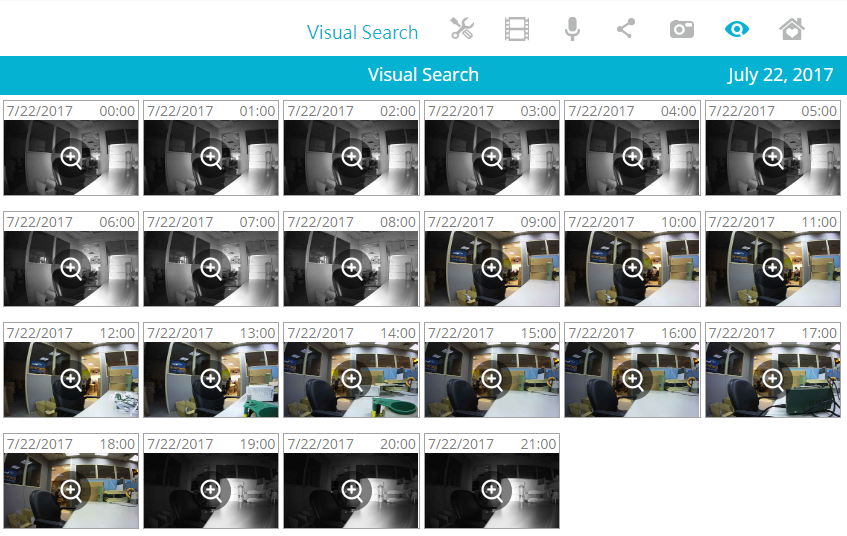The height and width of the screenshot is (536, 847).
Task: Zoom into the 18:00 thumbnail magnifier
Action: click(x=71, y=491)
